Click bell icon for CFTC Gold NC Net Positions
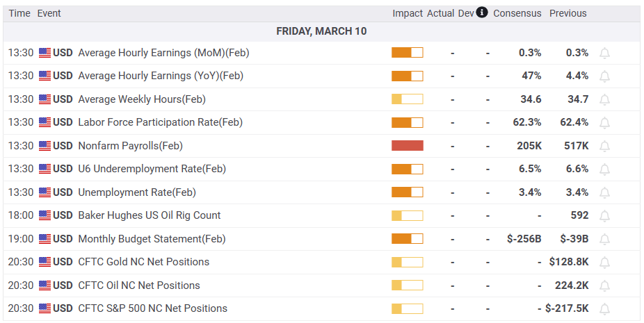 click(x=604, y=262)
